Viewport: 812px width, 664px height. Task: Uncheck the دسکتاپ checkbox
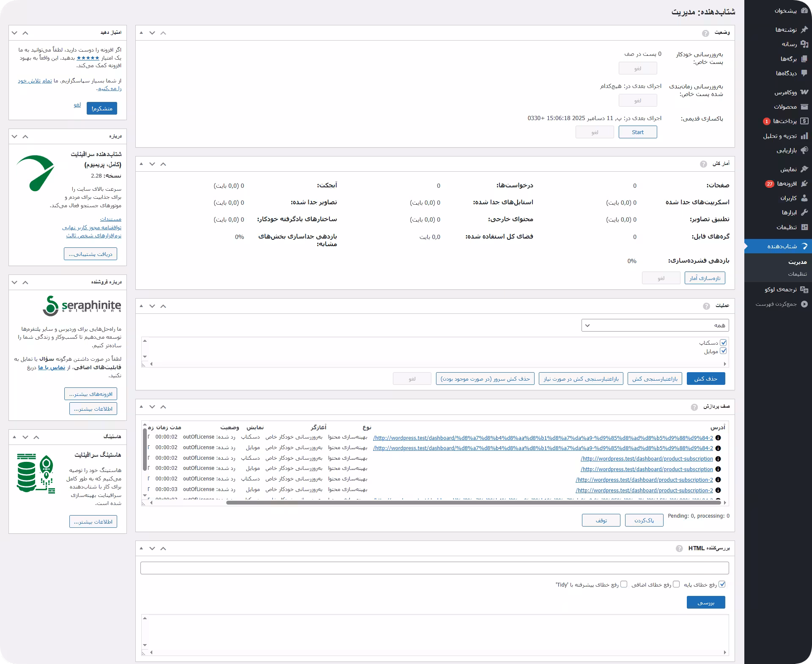723,343
